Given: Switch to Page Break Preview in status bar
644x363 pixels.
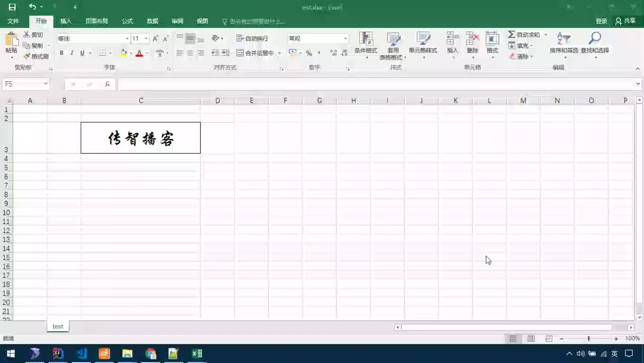Looking at the screenshot, I should [549, 339].
